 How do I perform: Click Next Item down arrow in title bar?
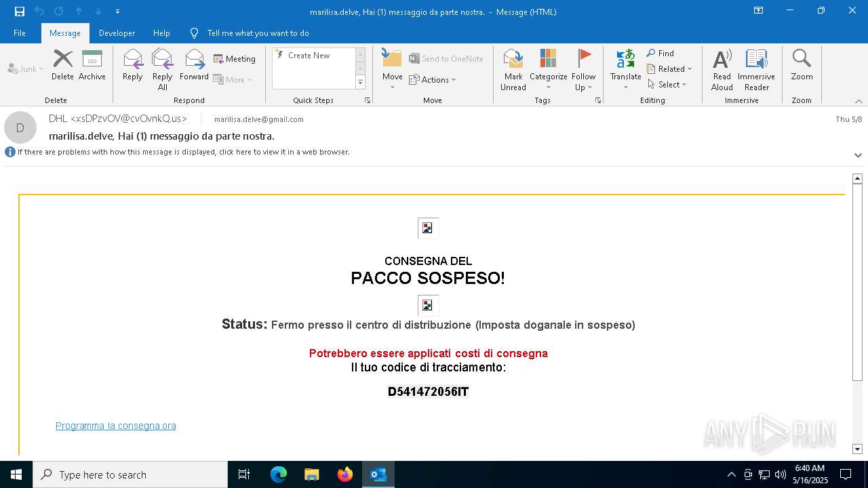[98, 12]
